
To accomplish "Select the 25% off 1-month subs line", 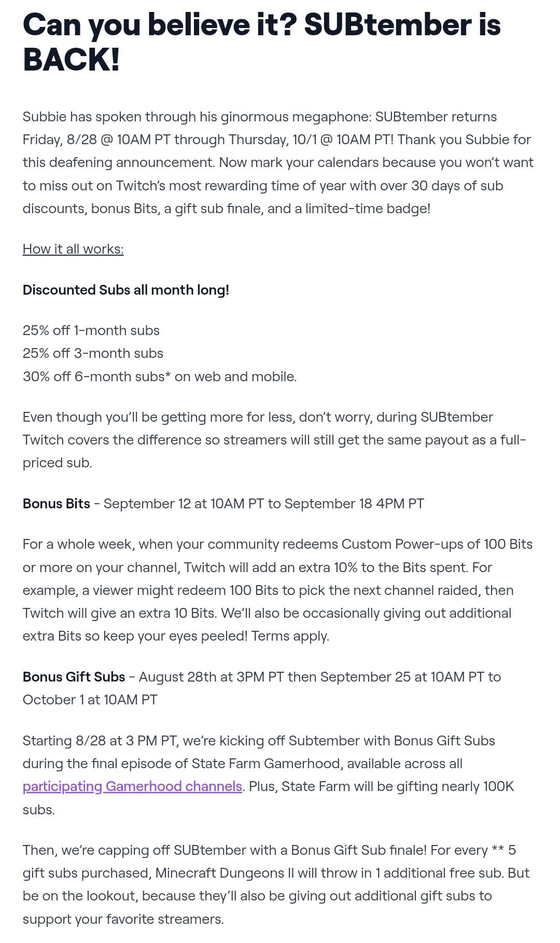I will pos(91,330).
